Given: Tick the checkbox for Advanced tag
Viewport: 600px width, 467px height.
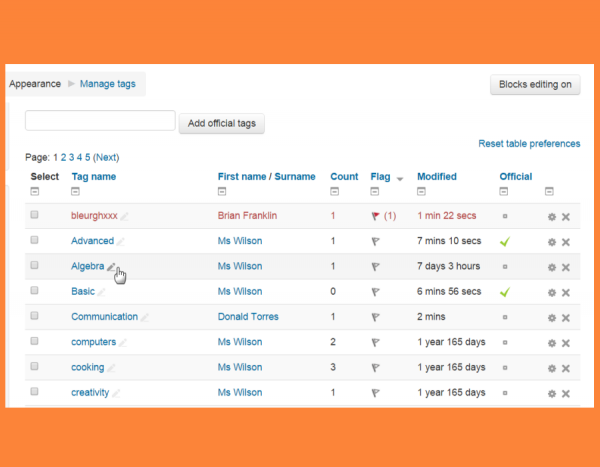Looking at the screenshot, I should pos(35,240).
